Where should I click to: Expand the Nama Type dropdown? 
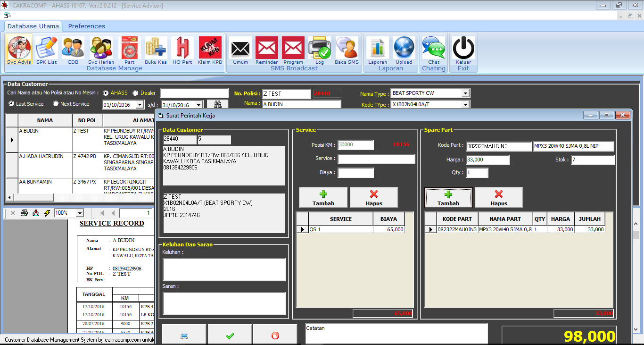click(465, 93)
